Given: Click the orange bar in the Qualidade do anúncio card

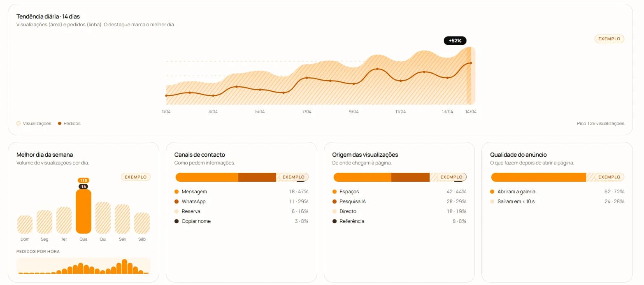Looking at the screenshot, I should (539, 177).
